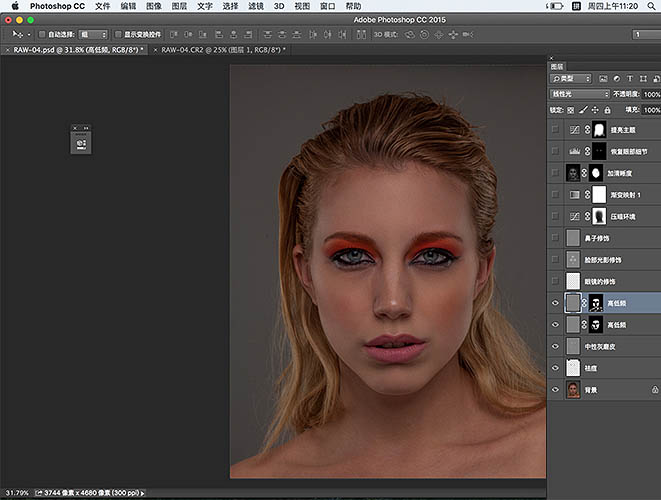The height and width of the screenshot is (500, 661).
Task: Open the auto-select 组 dropdown
Action: coord(93,34)
